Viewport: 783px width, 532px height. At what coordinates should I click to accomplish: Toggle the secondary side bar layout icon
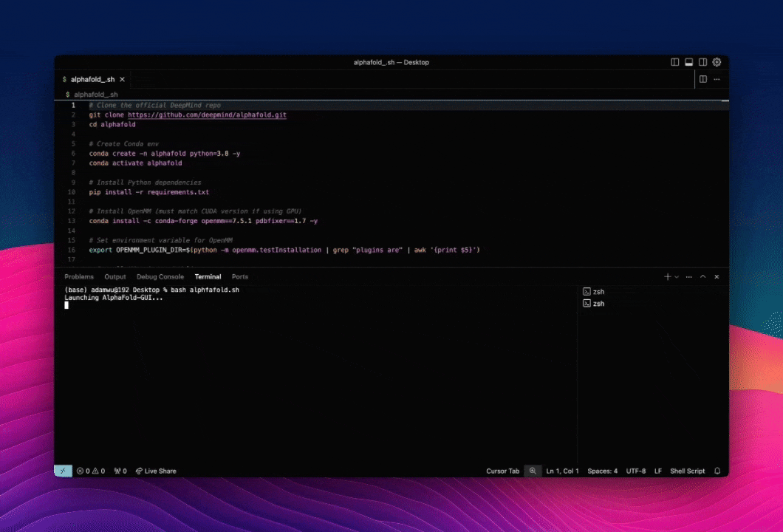click(x=703, y=62)
